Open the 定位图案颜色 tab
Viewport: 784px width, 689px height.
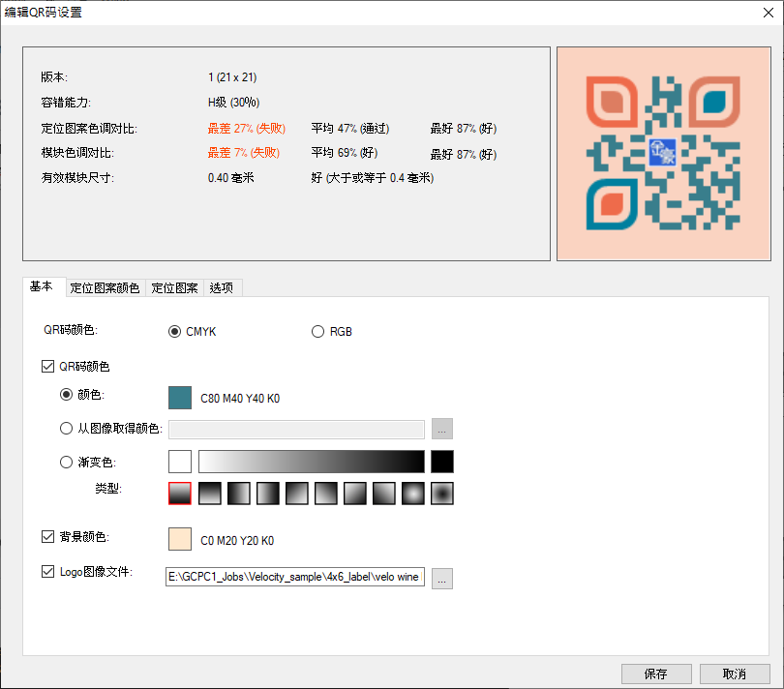(105, 288)
